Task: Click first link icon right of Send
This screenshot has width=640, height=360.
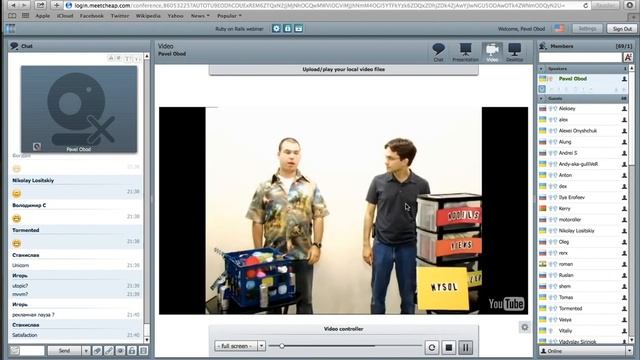Action: pyautogui.click(x=97, y=351)
